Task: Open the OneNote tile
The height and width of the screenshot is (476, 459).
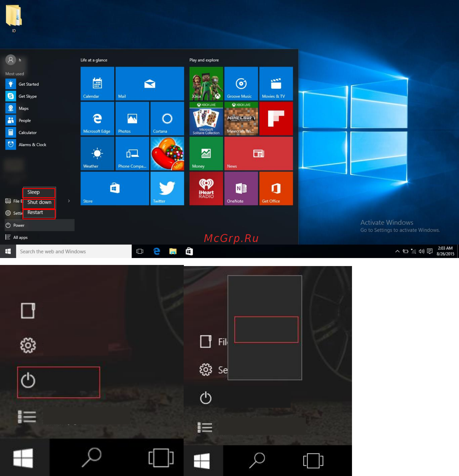Action: coord(241,188)
